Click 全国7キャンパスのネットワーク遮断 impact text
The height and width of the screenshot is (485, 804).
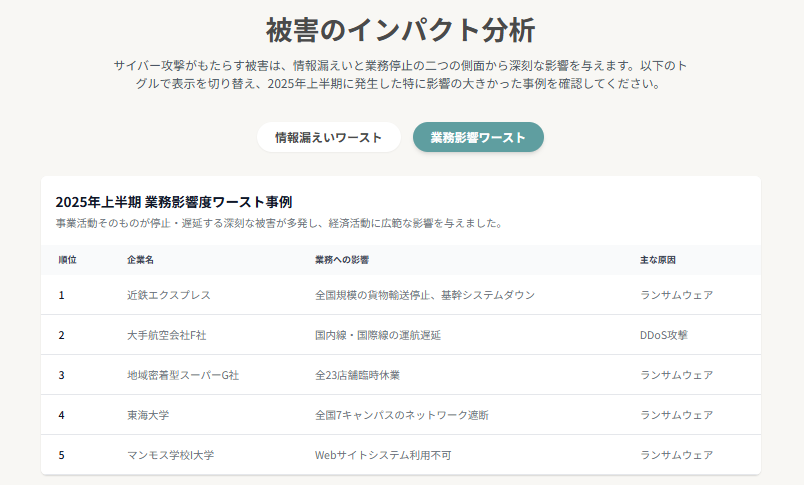point(402,415)
